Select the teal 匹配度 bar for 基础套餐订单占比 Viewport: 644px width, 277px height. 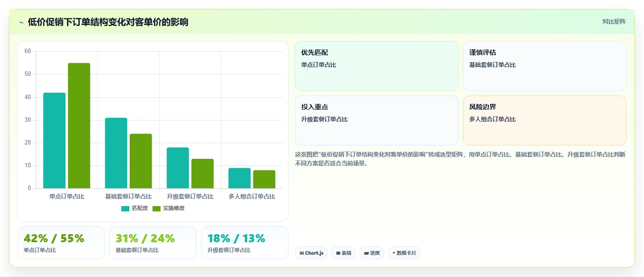tap(116, 153)
